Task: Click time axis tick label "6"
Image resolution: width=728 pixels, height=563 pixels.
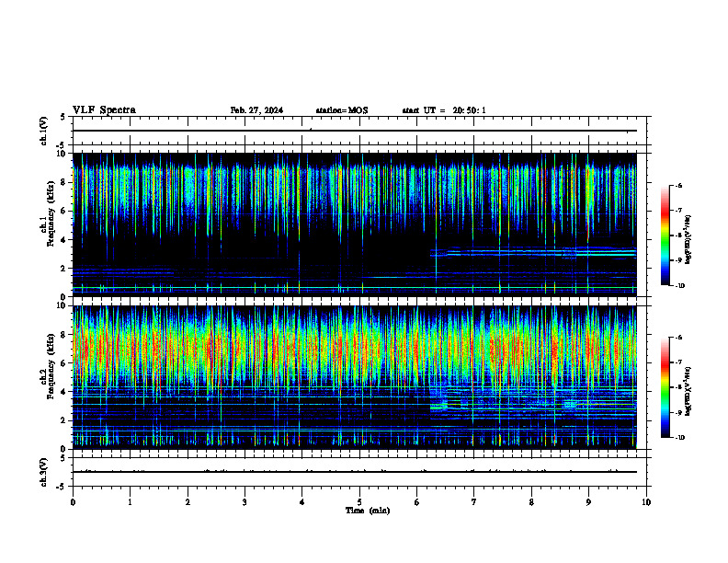Action: (x=416, y=502)
